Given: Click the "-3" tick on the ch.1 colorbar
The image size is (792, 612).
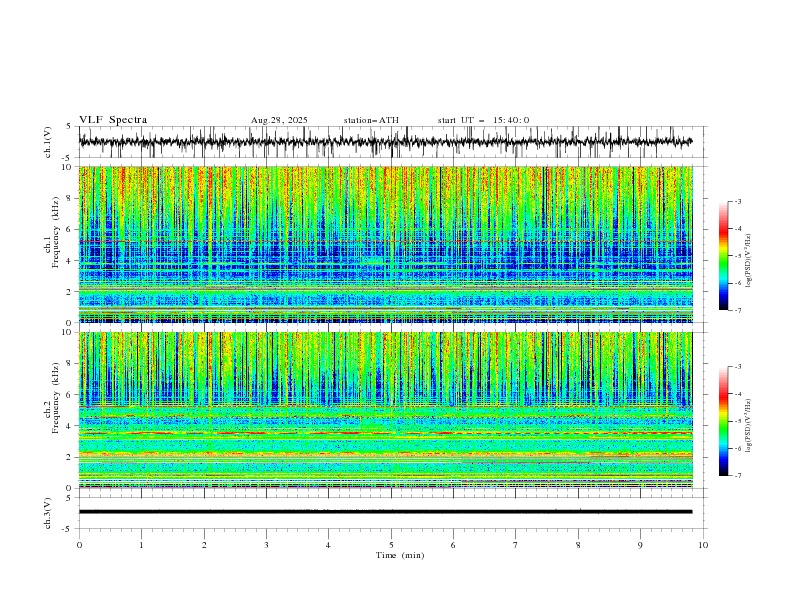Looking at the screenshot, I should point(737,201).
